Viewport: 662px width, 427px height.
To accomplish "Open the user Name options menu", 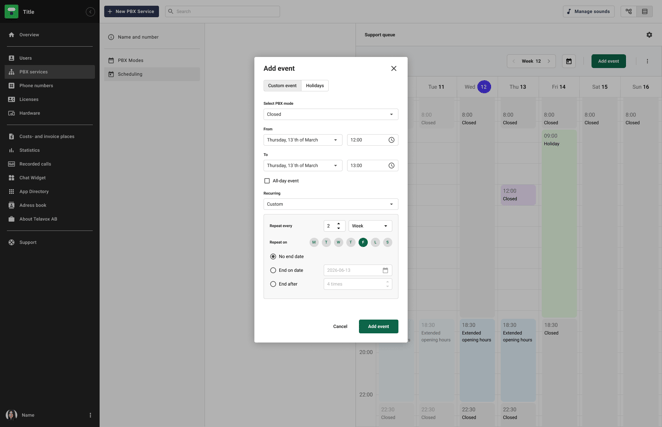I will click(x=90, y=415).
